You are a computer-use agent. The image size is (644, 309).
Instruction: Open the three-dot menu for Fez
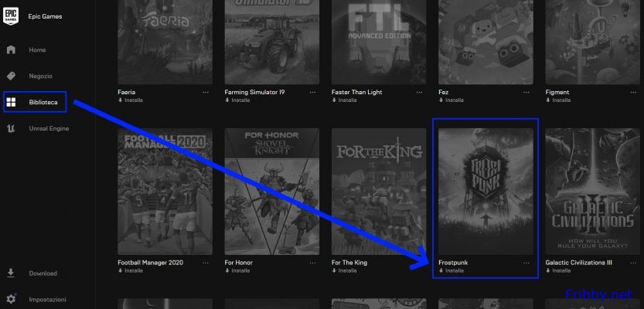point(526,93)
